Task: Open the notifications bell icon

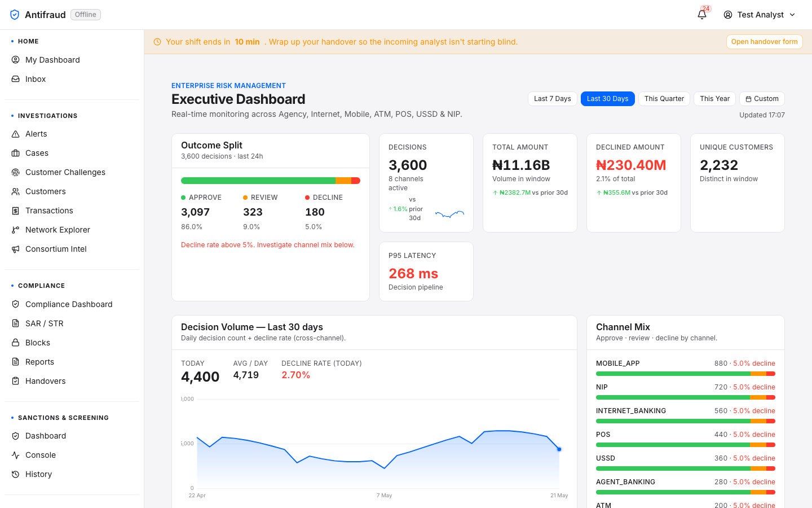Action: coord(702,15)
